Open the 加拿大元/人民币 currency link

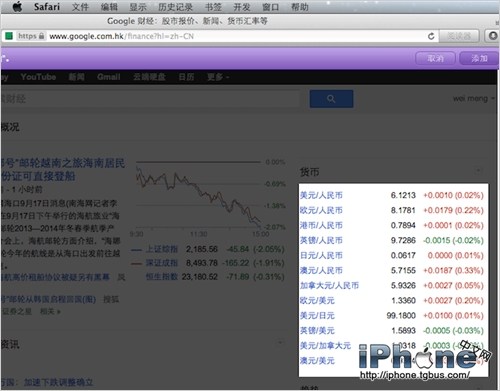[329, 285]
